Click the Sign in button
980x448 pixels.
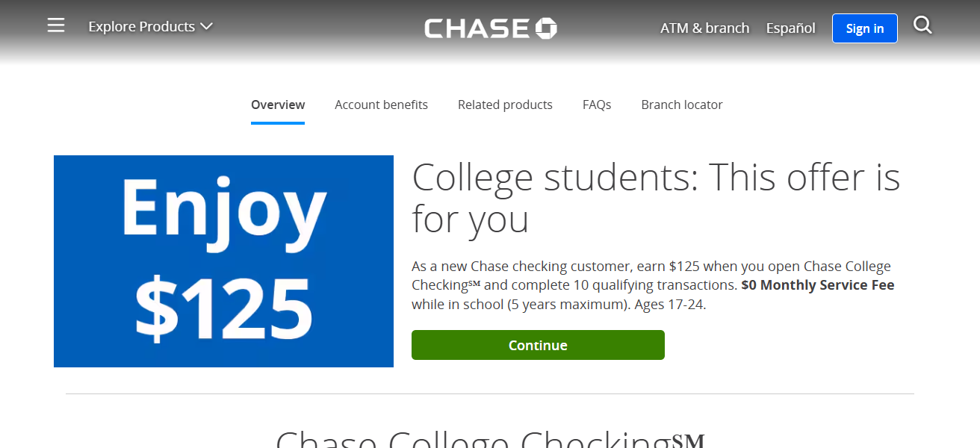pyautogui.click(x=864, y=28)
